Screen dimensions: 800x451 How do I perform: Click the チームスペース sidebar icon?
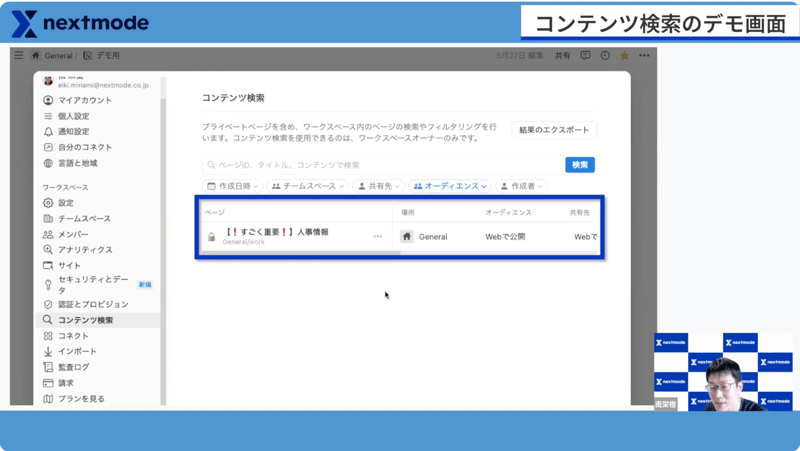point(48,218)
